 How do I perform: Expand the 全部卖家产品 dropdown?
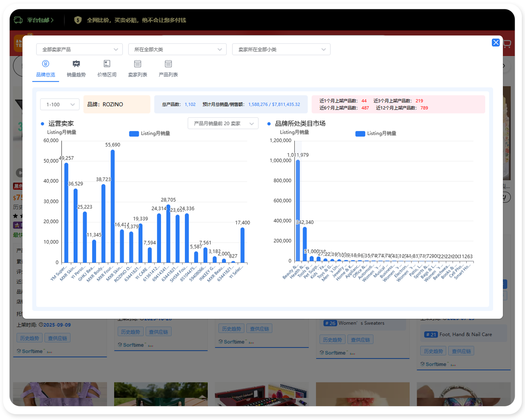(x=79, y=49)
